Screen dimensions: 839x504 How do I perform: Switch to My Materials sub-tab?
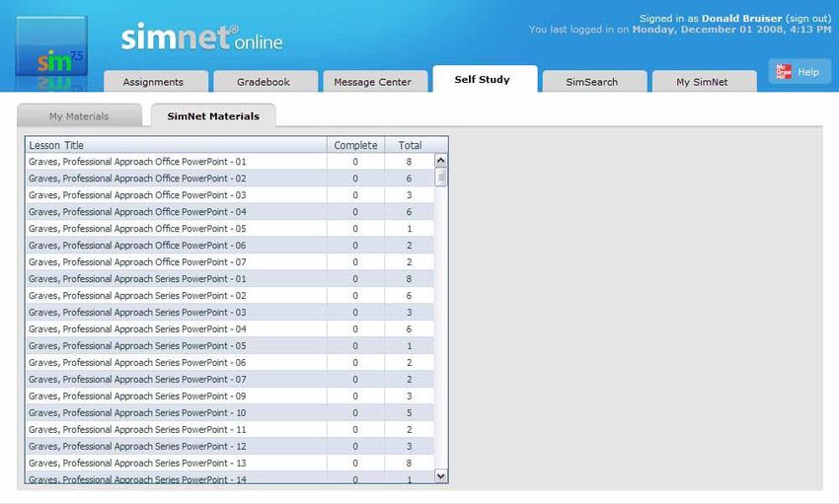[79, 116]
